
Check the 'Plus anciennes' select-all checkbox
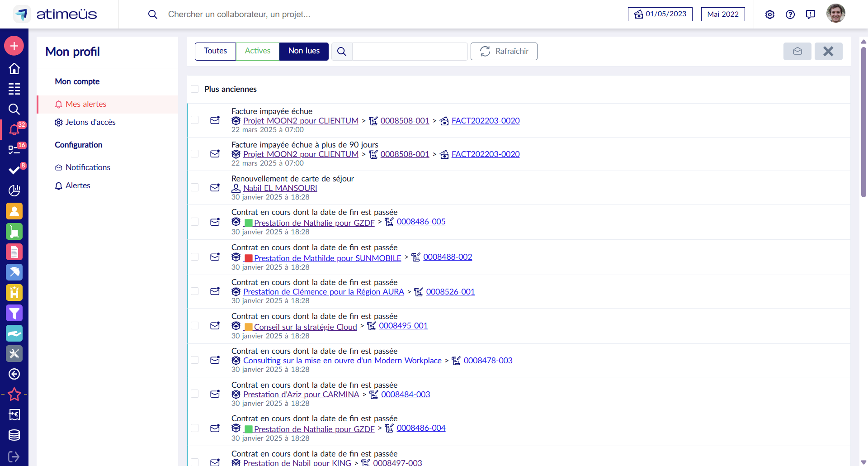click(x=195, y=89)
